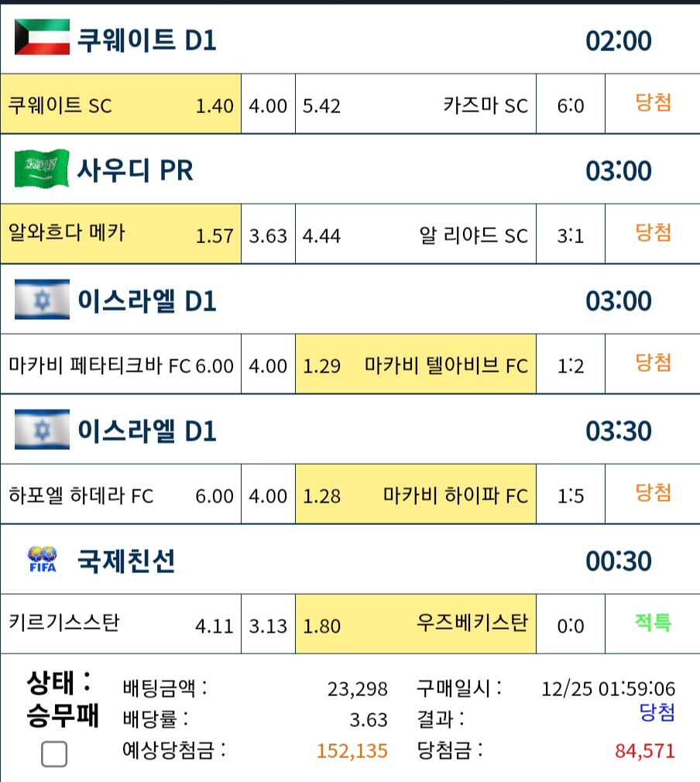Select 알와흐다 메카 odds 1.57 cell
700x782 pixels.
[121, 233]
